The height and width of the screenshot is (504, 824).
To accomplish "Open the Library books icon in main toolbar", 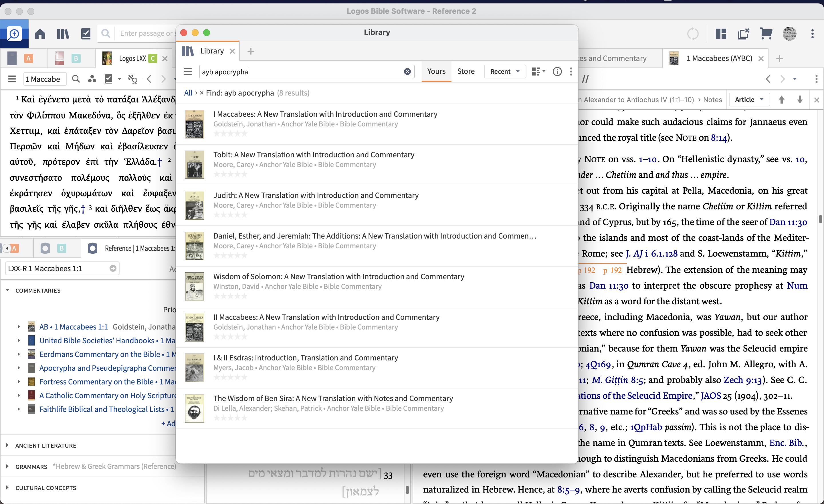I will 63,33.
